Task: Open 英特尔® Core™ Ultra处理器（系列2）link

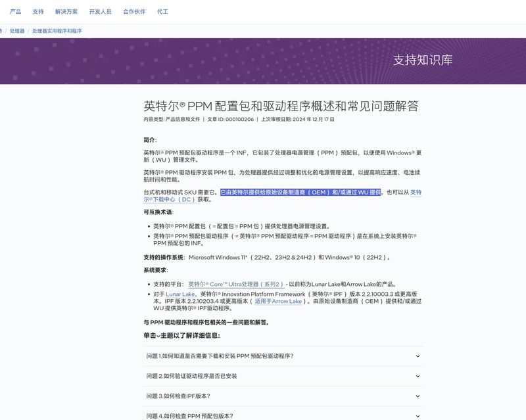Action: click(236, 284)
